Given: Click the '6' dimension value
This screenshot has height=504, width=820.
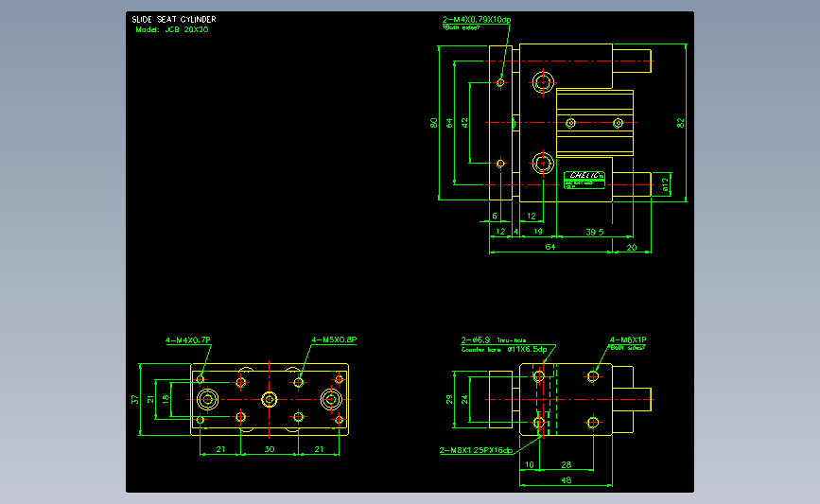Looking at the screenshot, I should click(x=495, y=216).
